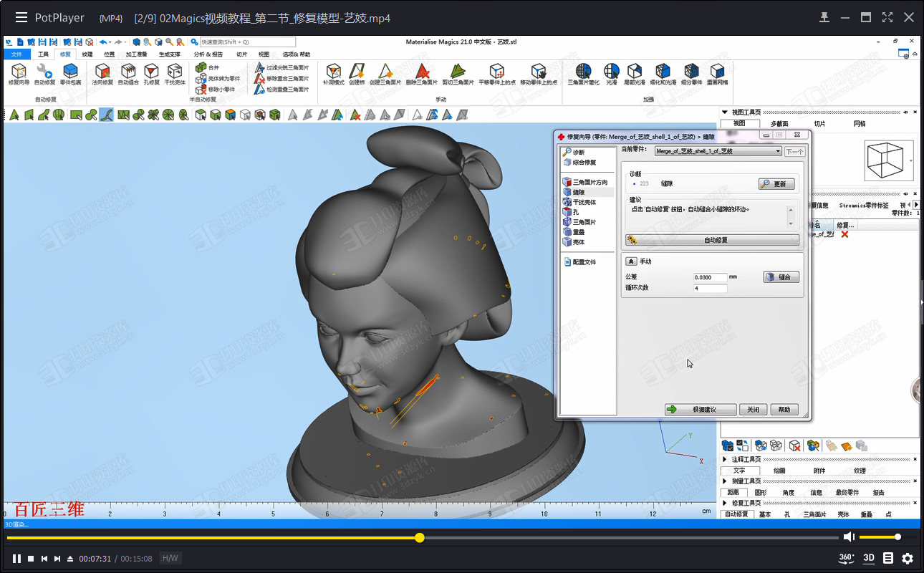Click the invert selection icon in parts toolbar
The width and height of the screenshot is (924, 573).
743,446
